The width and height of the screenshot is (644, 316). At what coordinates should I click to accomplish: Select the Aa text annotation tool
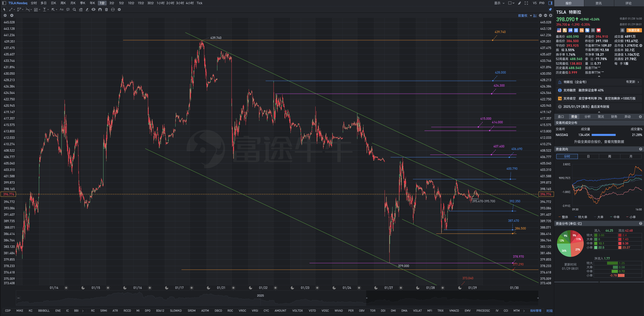pyautogui.click(x=62, y=9)
